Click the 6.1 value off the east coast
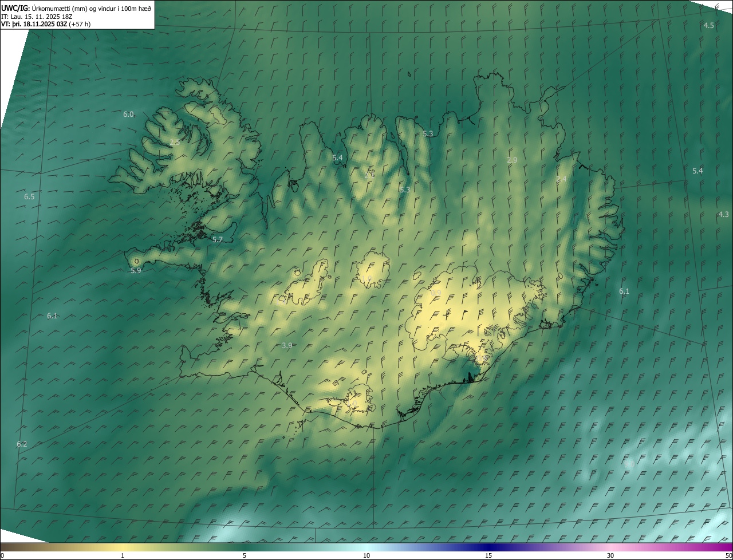The height and width of the screenshot is (560, 733). coord(624,291)
